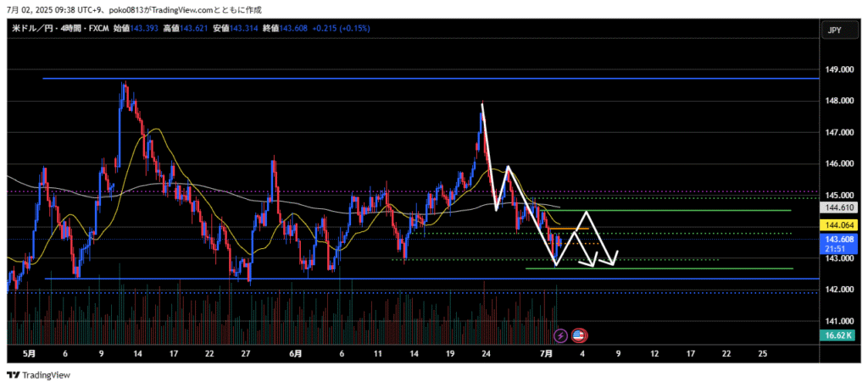Click the 5月 label on the time axis
This screenshot has height=387, width=868.
pos(29,352)
